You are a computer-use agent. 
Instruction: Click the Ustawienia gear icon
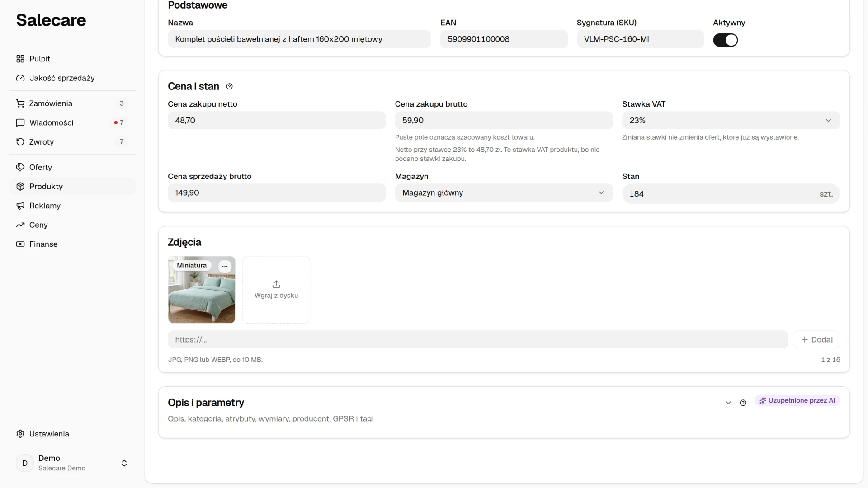pos(20,434)
